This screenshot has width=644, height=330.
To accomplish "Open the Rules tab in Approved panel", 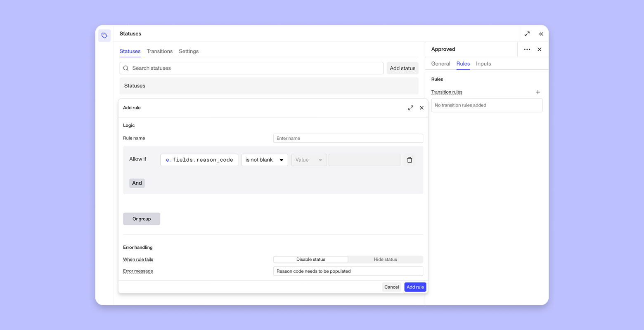I will coord(463,64).
